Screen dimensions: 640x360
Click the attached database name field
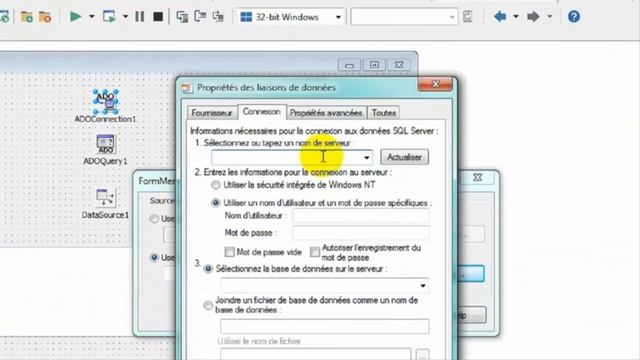(x=324, y=327)
